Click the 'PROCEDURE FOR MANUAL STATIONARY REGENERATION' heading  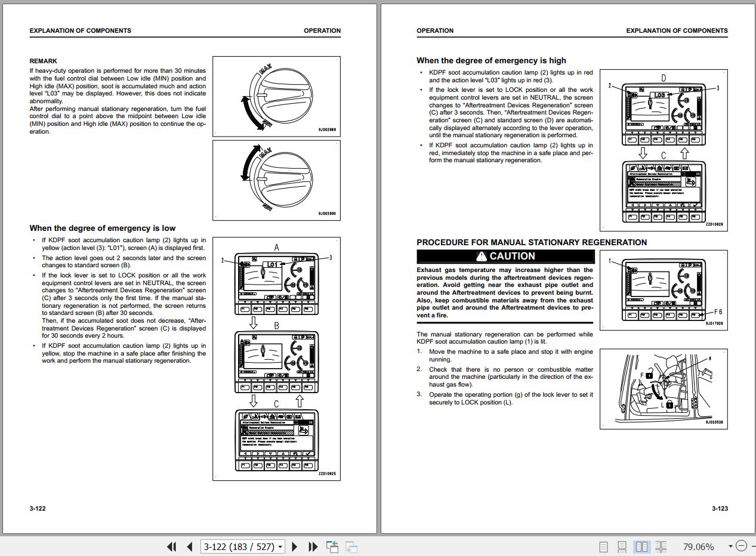532,242
